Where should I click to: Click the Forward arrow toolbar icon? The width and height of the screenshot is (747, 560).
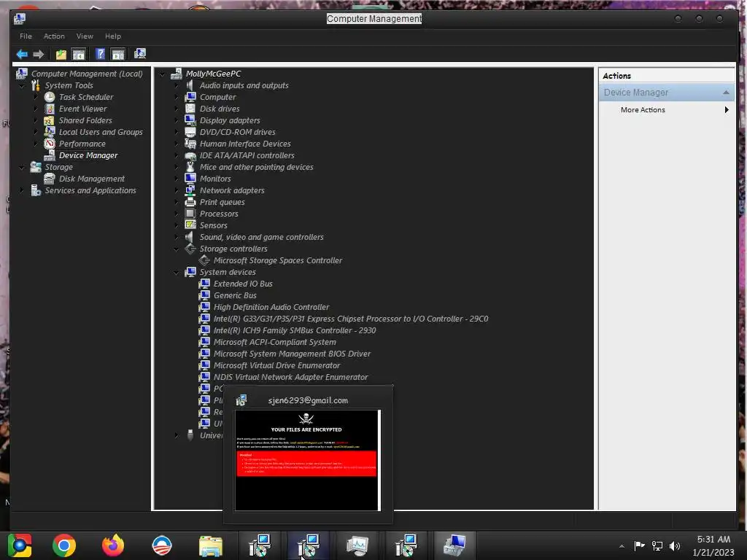(x=39, y=54)
